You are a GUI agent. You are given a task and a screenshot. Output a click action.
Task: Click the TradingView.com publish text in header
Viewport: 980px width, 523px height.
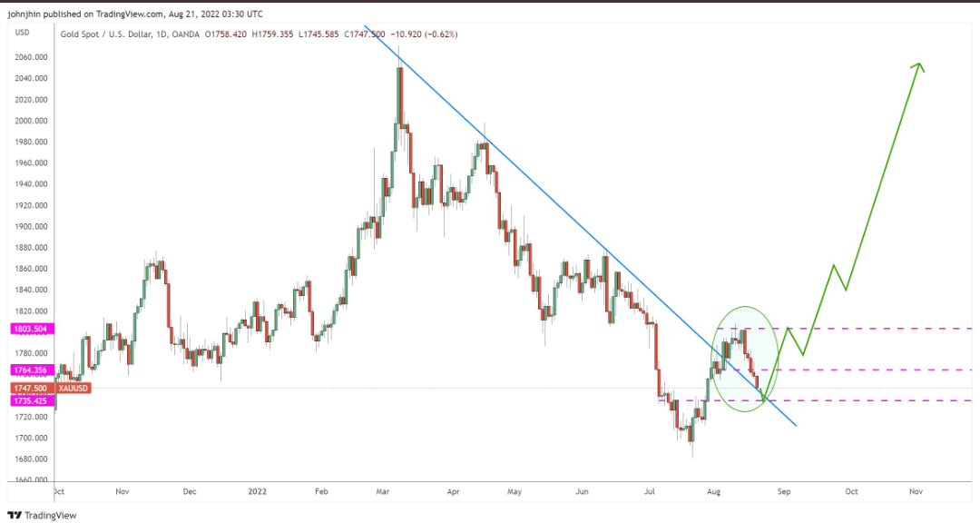point(139,15)
